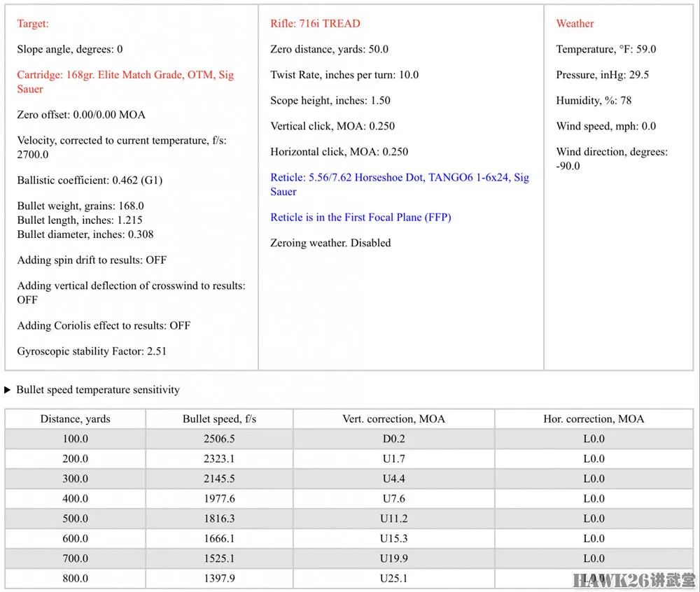Click the L0.0 cell in the 700.0 row
The height and width of the screenshot is (592, 700).
tap(594, 558)
